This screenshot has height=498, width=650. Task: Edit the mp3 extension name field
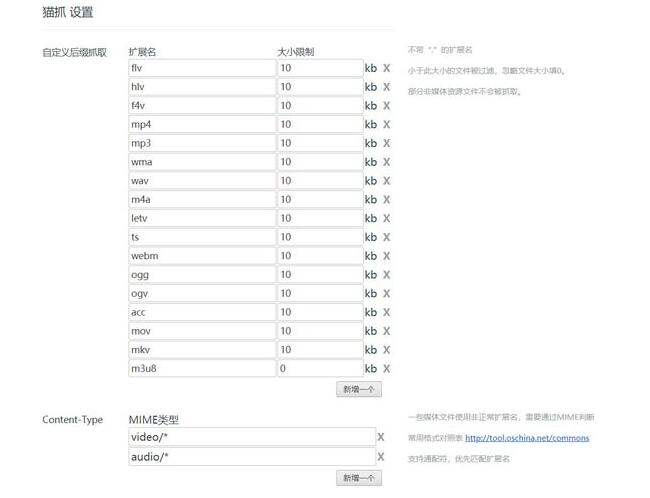[x=201, y=143]
